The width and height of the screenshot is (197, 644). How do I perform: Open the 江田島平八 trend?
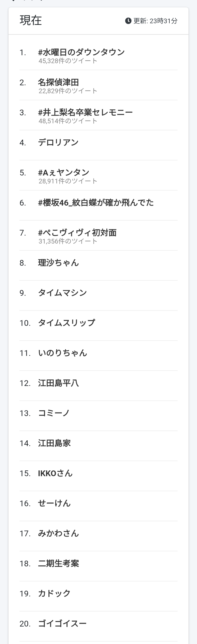tap(59, 383)
